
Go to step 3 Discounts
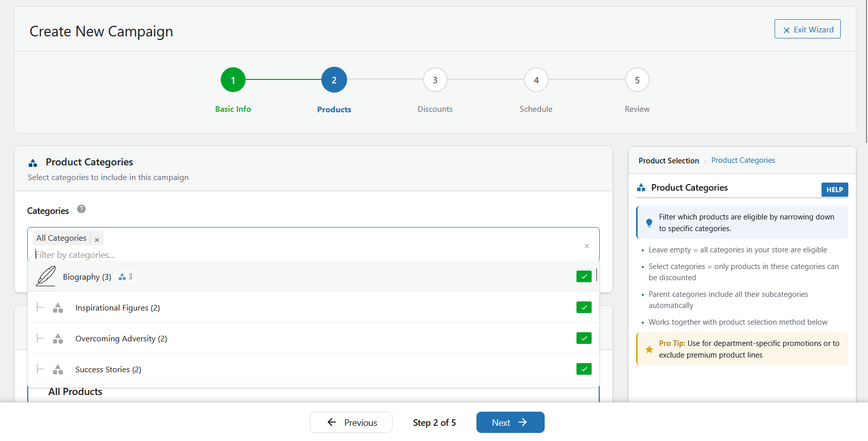[x=435, y=80]
